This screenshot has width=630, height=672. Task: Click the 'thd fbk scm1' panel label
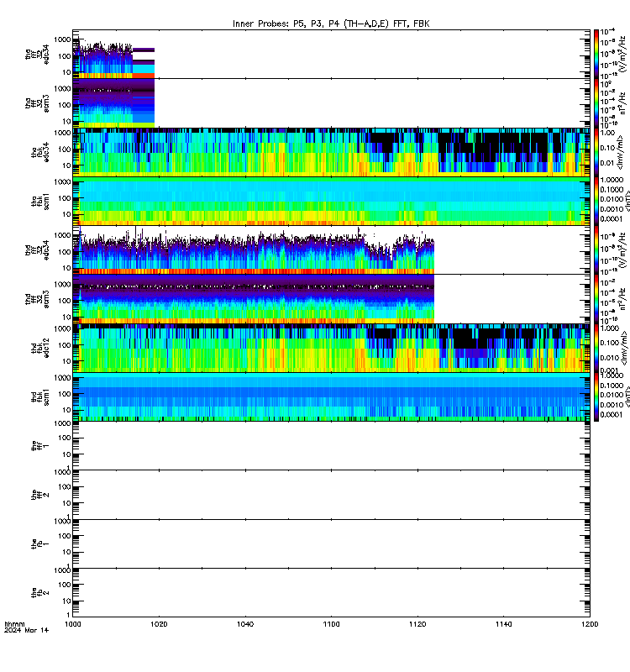[39, 396]
